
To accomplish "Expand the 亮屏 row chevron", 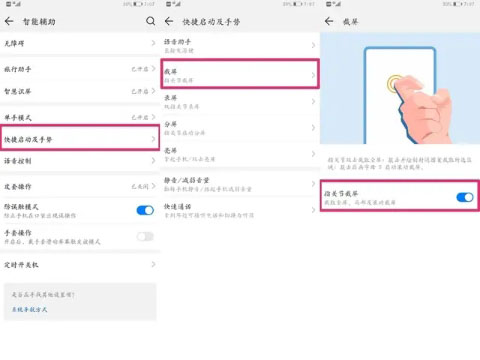I will tap(313, 154).
